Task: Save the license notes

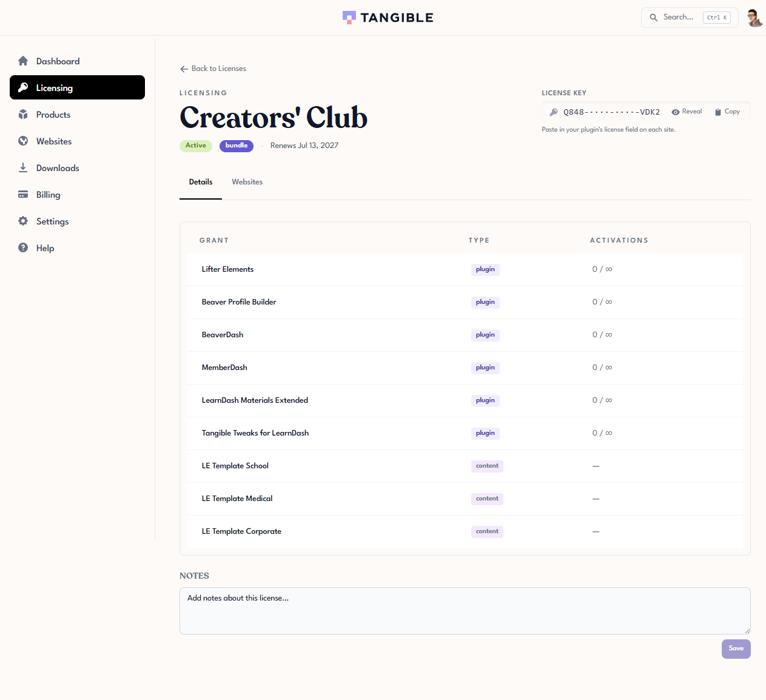Action: click(x=736, y=648)
